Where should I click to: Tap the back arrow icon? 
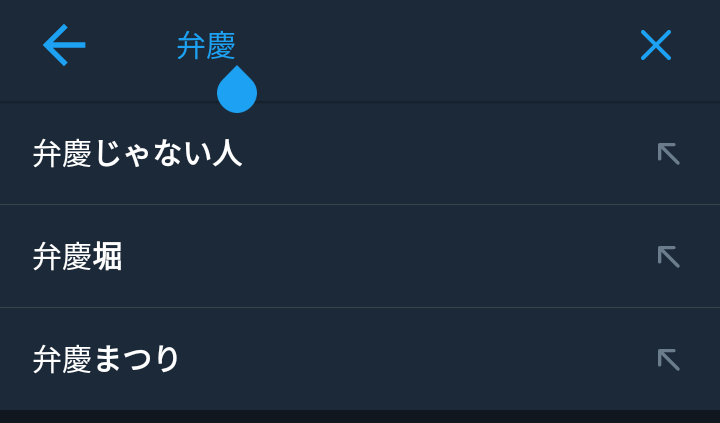tap(64, 45)
